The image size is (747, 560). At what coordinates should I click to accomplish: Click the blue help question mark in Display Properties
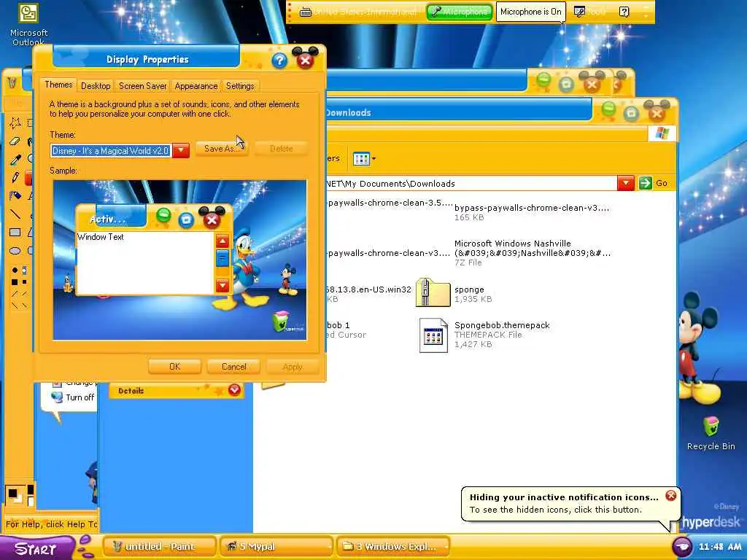pos(279,61)
